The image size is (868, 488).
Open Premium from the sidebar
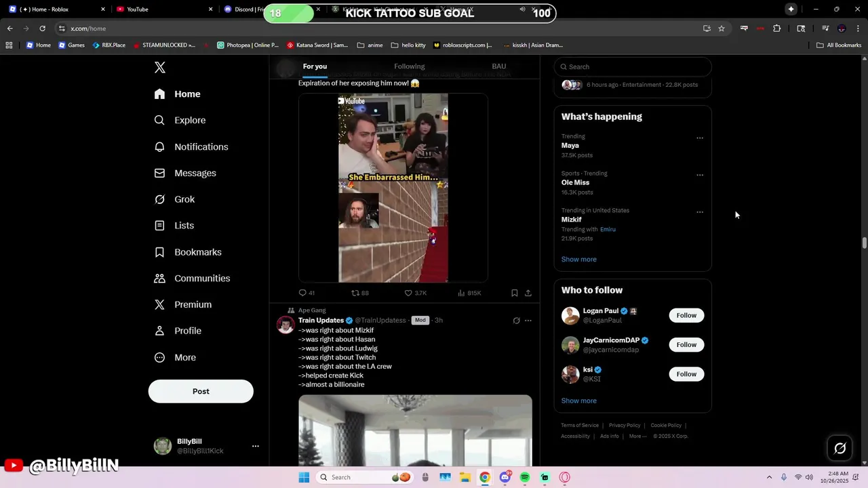tap(182, 304)
